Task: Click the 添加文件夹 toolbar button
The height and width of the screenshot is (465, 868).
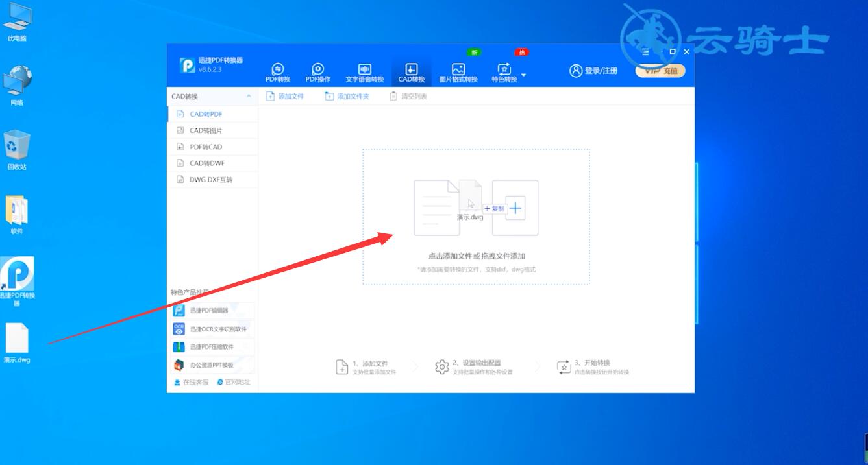Action: click(347, 97)
